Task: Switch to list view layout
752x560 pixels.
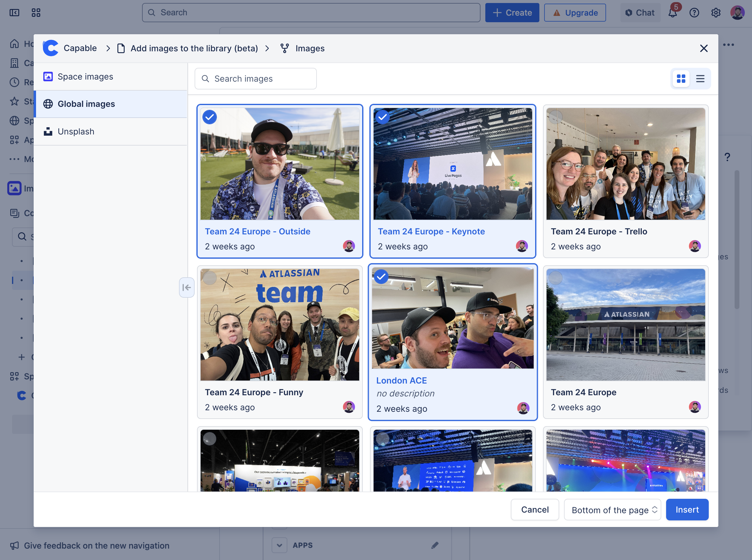Action: (700, 79)
